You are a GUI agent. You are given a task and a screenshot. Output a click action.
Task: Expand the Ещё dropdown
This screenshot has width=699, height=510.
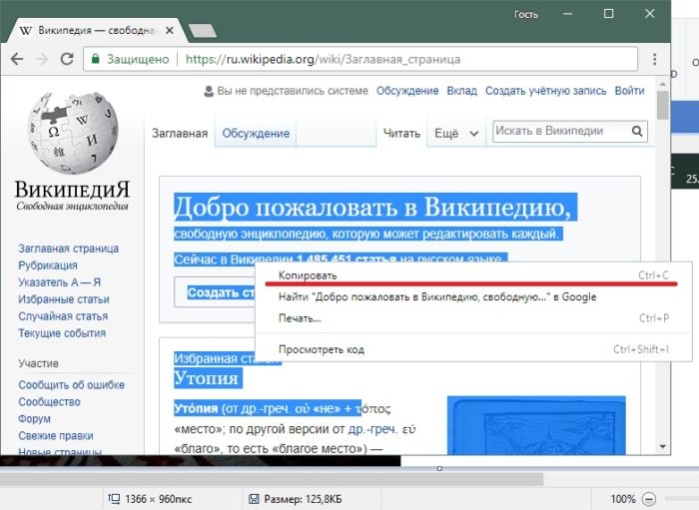[456, 133]
